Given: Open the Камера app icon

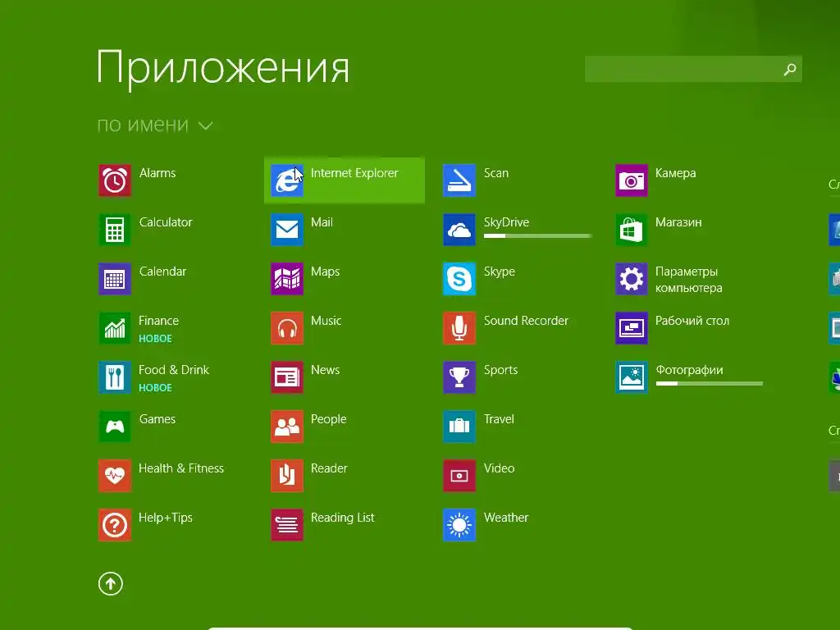Looking at the screenshot, I should click(x=632, y=180).
